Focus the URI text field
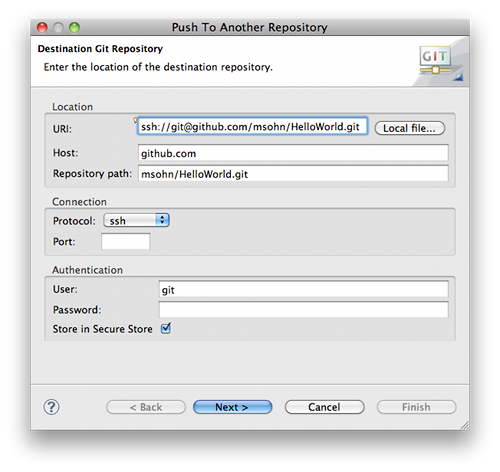Image resolution: width=500 pixels, height=472 pixels. pyautogui.click(x=253, y=126)
